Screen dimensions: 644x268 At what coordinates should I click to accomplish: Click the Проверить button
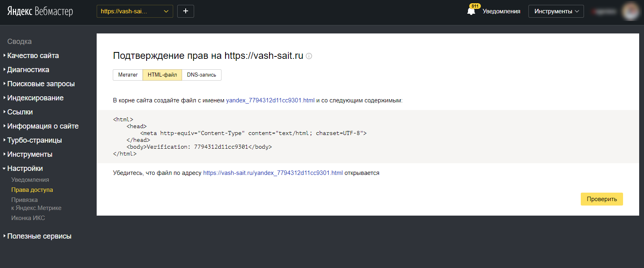click(602, 199)
